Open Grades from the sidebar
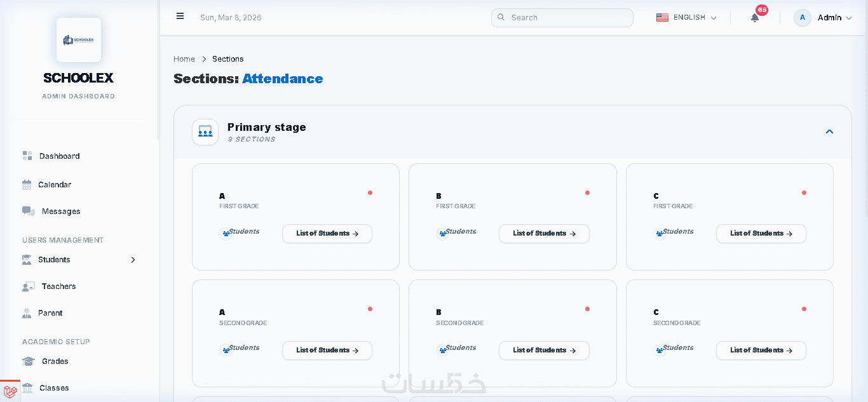Viewport: 868px width, 402px height. click(x=55, y=361)
